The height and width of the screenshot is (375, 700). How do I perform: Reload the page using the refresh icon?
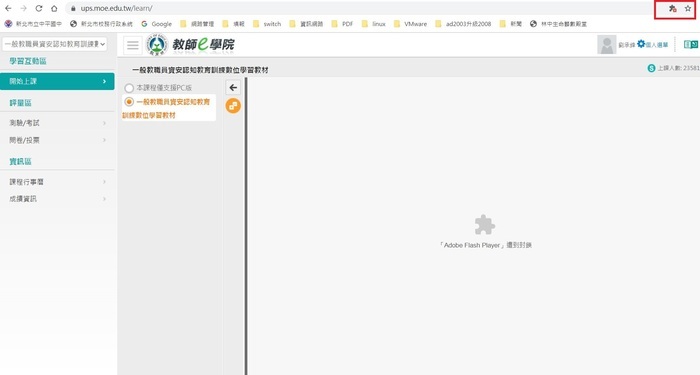click(x=39, y=8)
